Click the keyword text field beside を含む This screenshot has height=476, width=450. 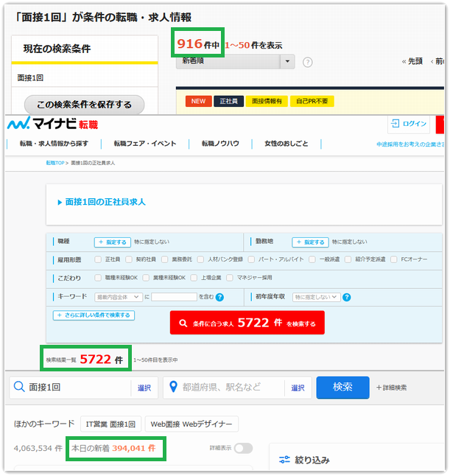click(x=174, y=297)
